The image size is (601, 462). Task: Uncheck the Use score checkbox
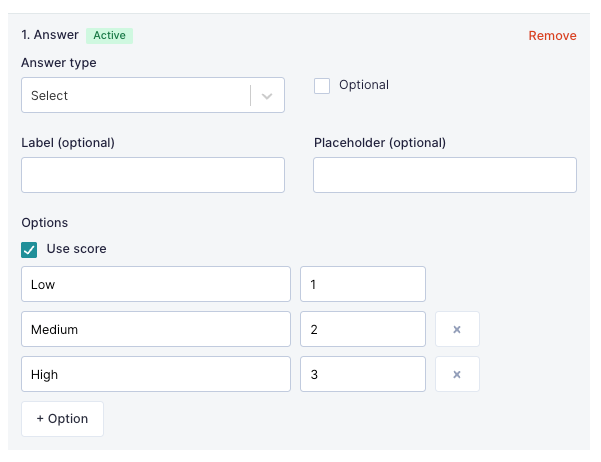29,250
